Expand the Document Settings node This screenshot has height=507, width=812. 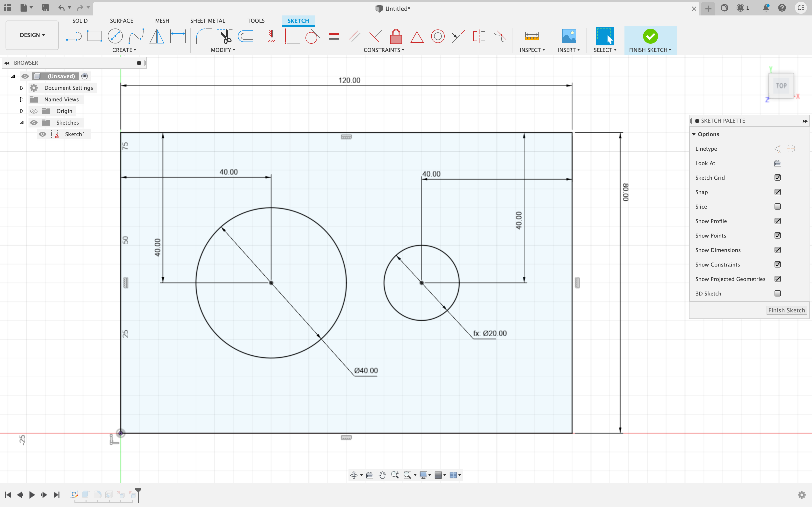[x=22, y=88]
